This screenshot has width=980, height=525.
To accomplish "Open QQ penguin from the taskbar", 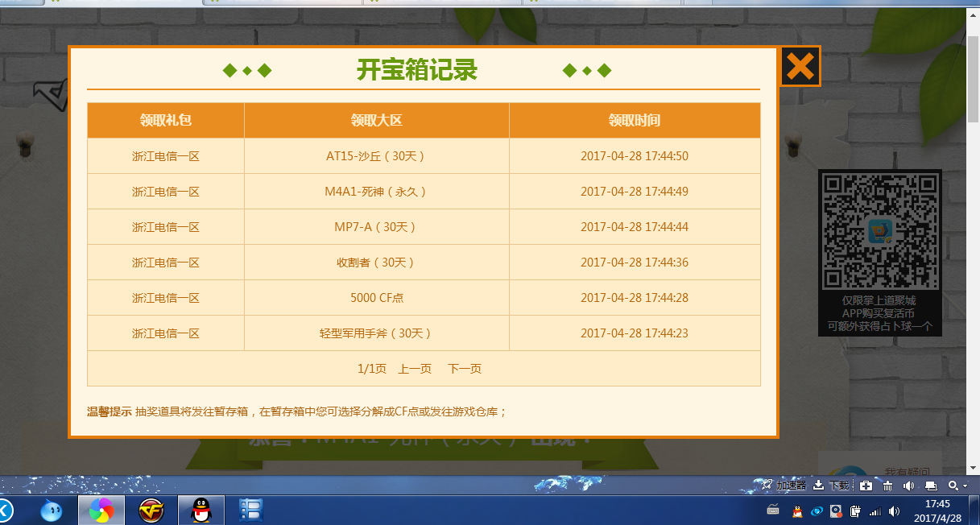I will coord(201,511).
